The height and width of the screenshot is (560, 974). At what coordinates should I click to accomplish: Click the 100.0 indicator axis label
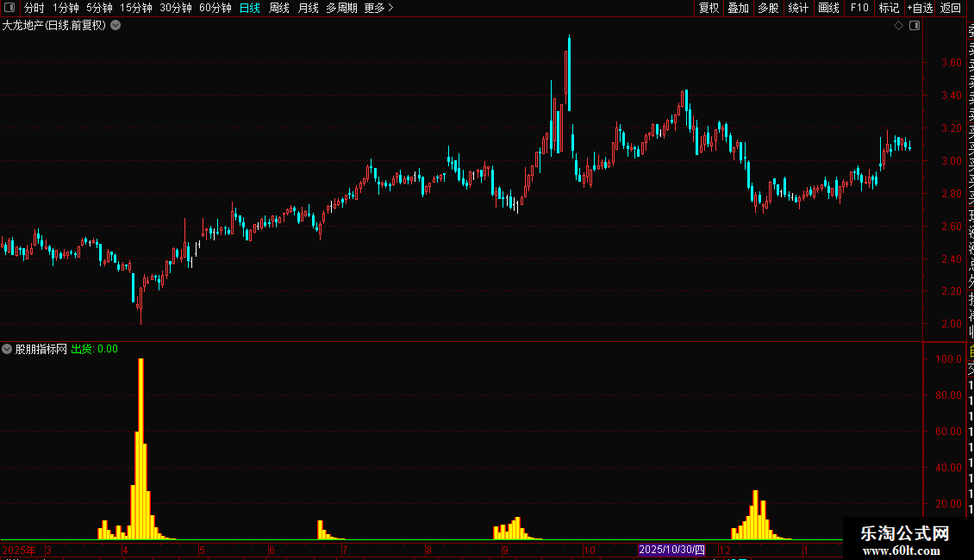click(948, 359)
